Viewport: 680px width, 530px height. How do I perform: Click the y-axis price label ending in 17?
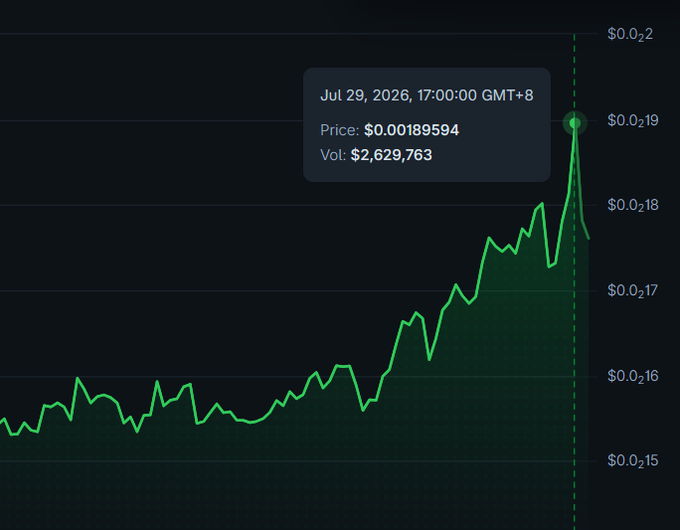pos(633,291)
